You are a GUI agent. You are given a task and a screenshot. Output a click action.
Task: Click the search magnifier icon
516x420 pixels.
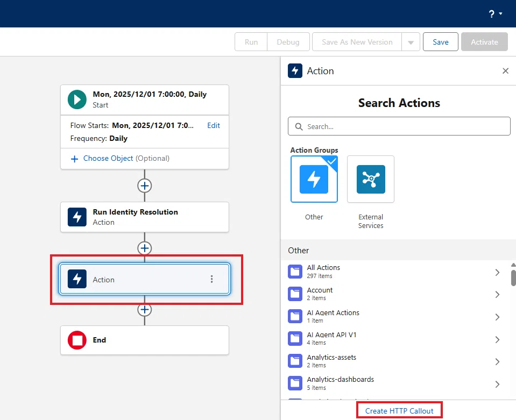click(299, 126)
